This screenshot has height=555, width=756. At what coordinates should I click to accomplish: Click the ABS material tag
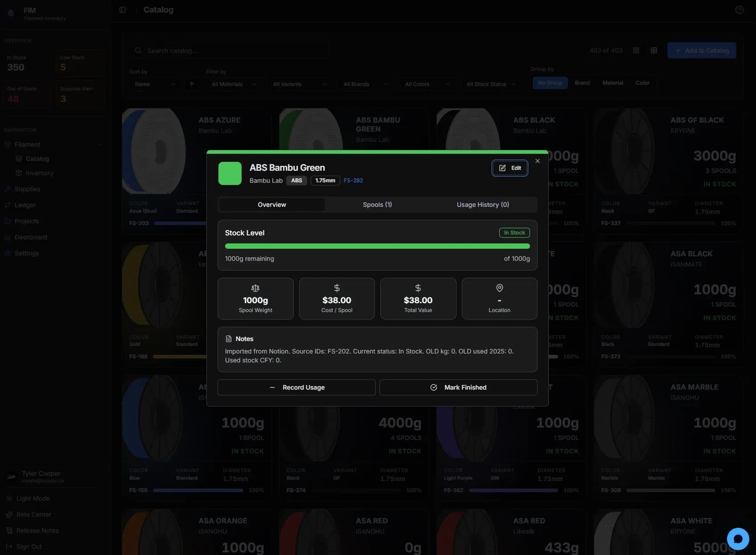[296, 181]
